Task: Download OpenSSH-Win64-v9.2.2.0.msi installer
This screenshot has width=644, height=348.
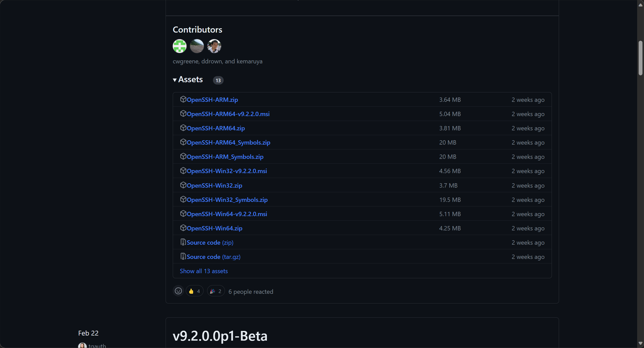Action: tap(227, 214)
